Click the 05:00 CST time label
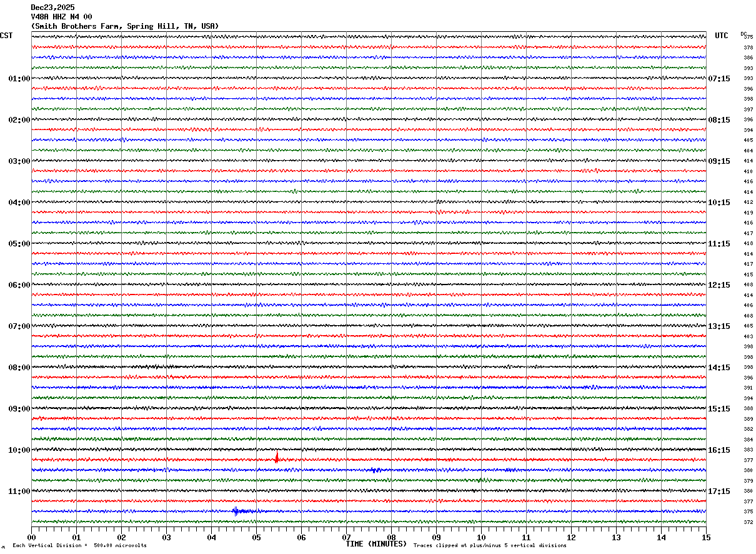Viewport: 756px width, 554px height. tap(19, 244)
